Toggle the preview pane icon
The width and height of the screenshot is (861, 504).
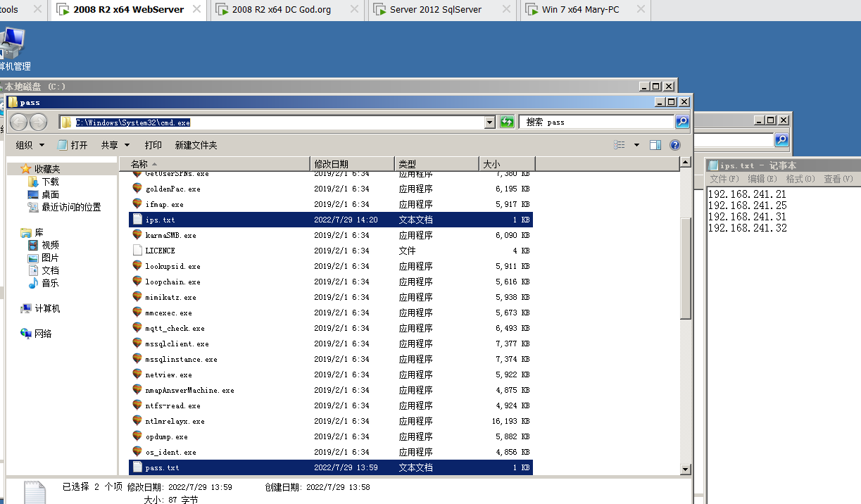coord(655,145)
